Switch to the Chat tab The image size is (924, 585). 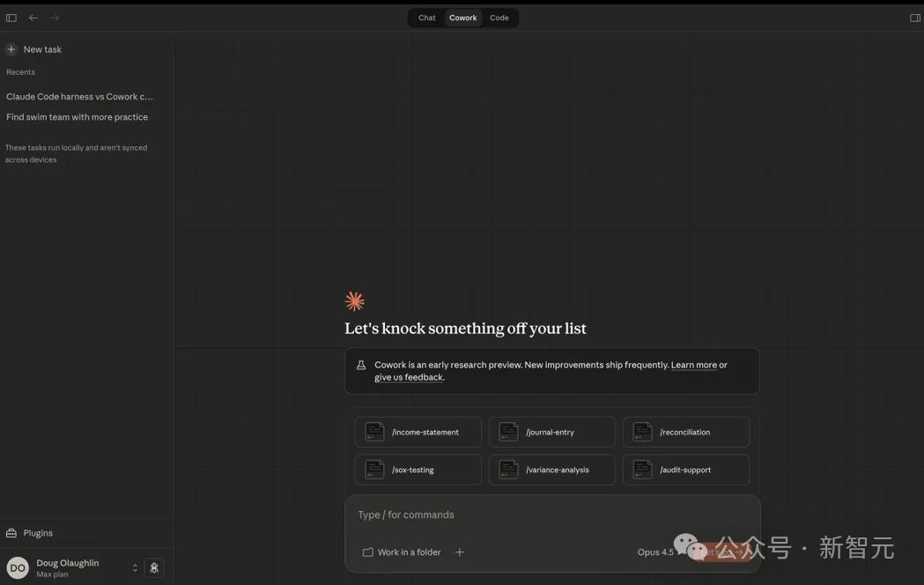426,18
